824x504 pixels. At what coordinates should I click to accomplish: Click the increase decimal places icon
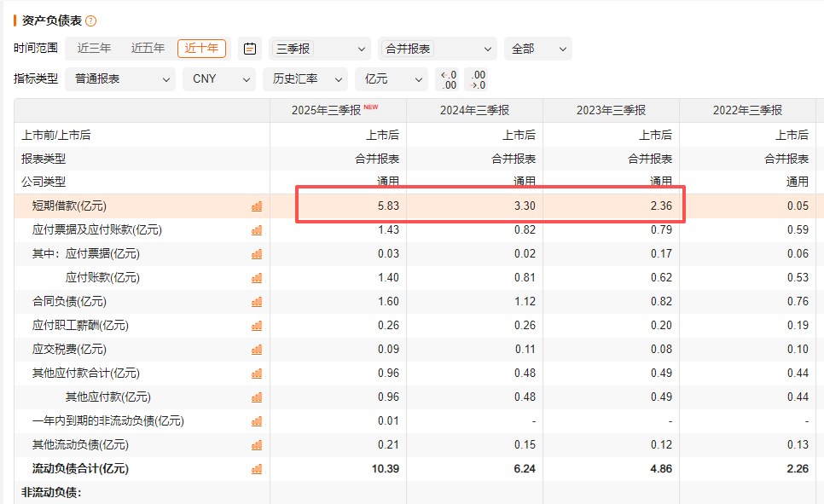[x=448, y=79]
